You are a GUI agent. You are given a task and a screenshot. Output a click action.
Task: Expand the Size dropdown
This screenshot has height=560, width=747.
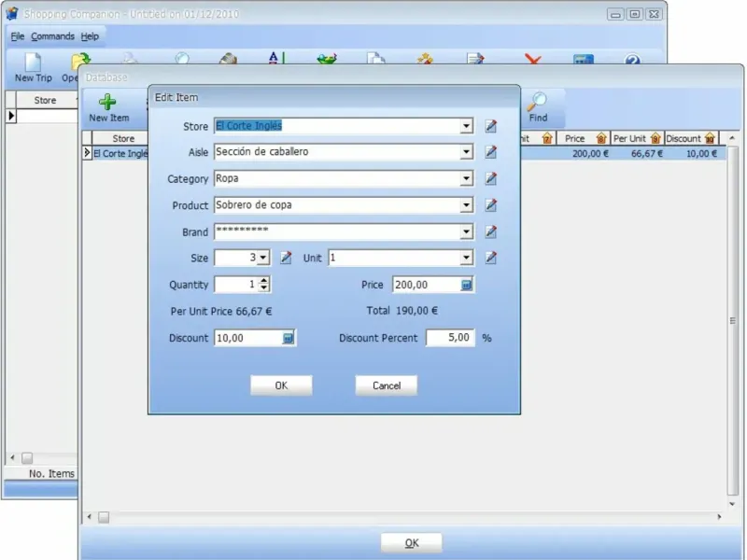[263, 259]
